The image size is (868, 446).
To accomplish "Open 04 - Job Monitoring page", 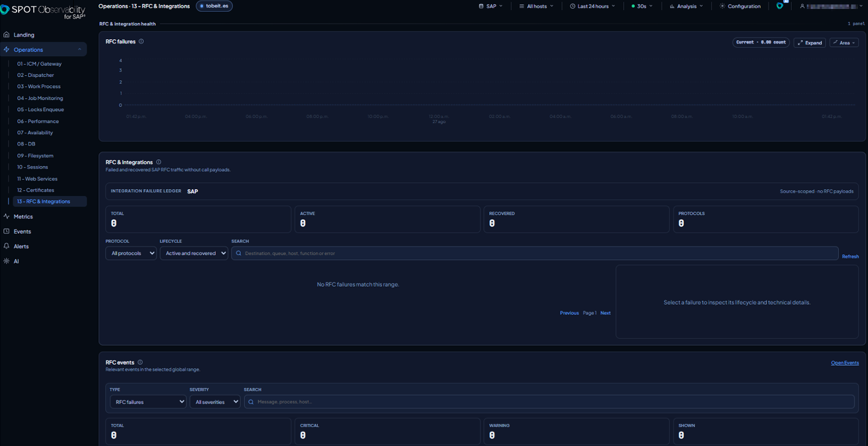I will 40,98.
